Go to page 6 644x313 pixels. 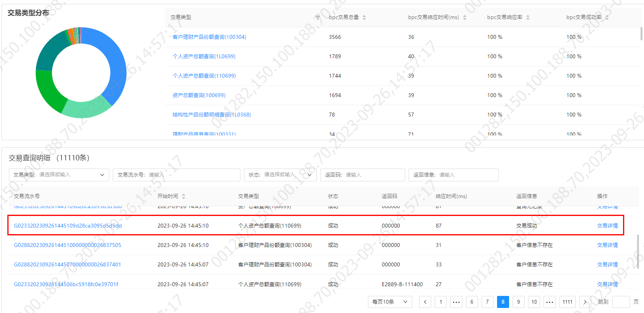click(x=472, y=302)
